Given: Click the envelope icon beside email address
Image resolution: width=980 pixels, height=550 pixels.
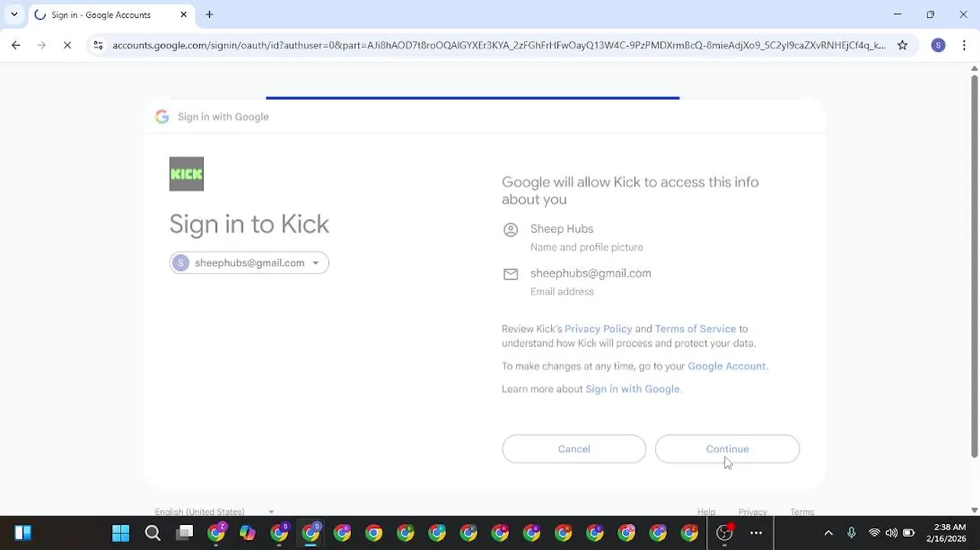Looking at the screenshot, I should click(511, 274).
